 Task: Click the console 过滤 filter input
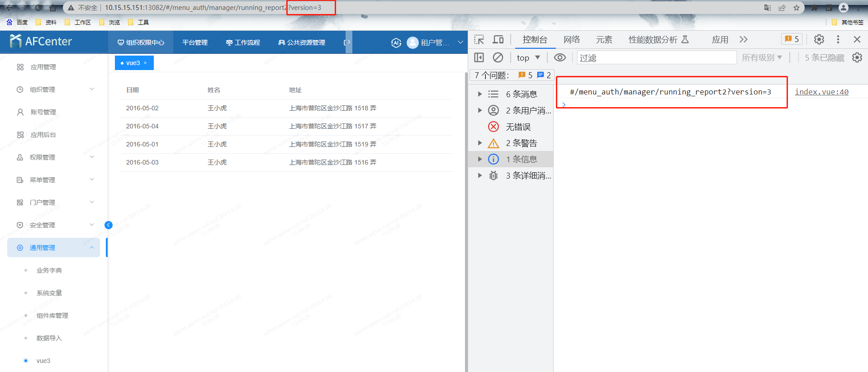click(x=656, y=58)
